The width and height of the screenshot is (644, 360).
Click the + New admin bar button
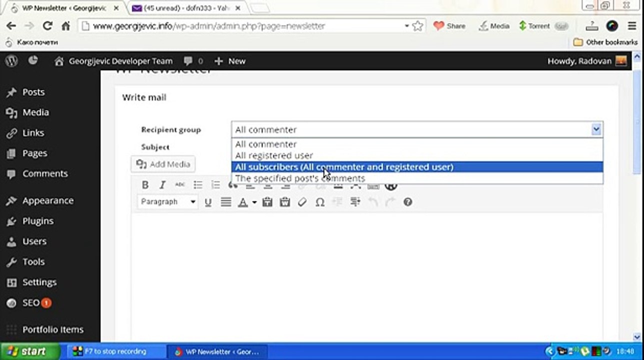click(x=230, y=61)
